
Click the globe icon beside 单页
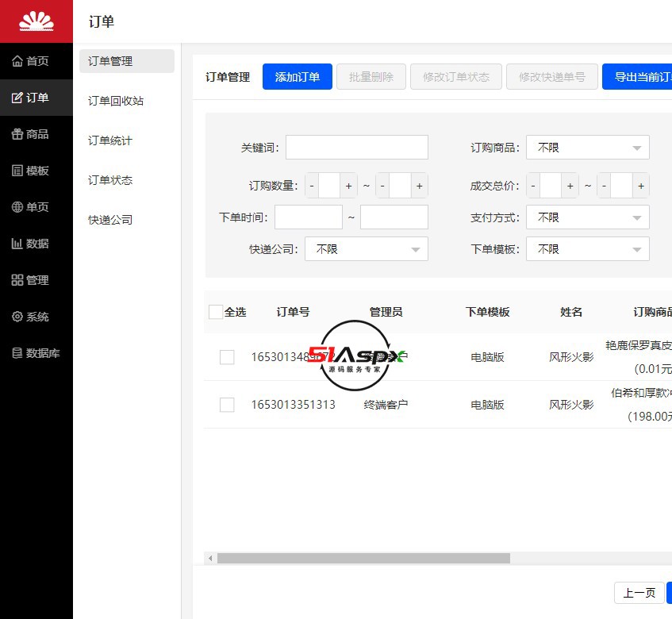[17, 207]
